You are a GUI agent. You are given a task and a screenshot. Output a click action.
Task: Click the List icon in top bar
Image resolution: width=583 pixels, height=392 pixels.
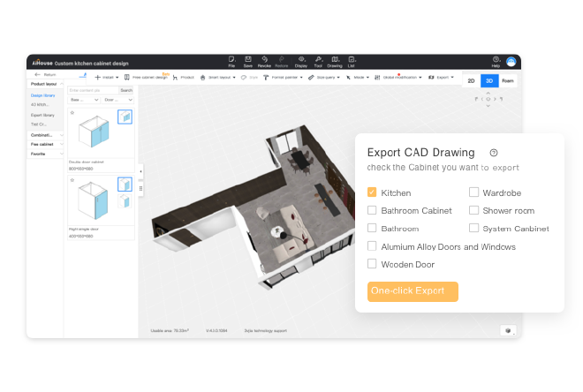352,61
